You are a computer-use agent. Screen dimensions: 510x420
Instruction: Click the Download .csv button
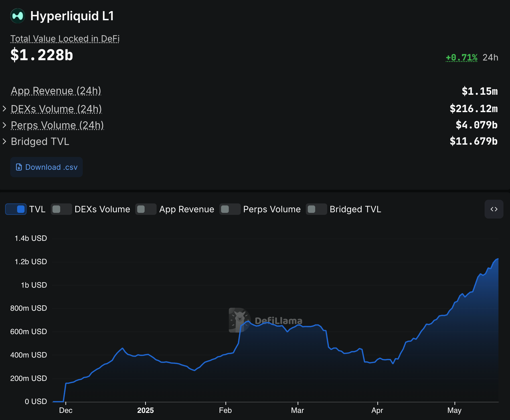coord(46,167)
